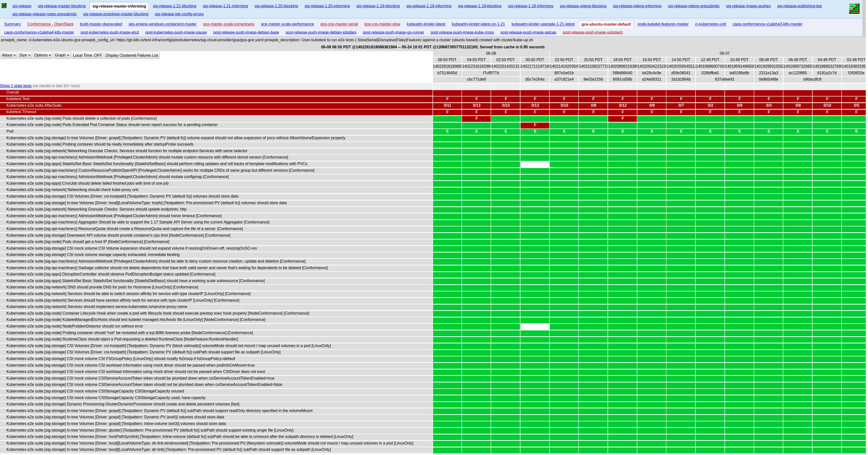868x455 pixels.
Task: Click the 00:50 PDT column header
Action: [x=535, y=60]
